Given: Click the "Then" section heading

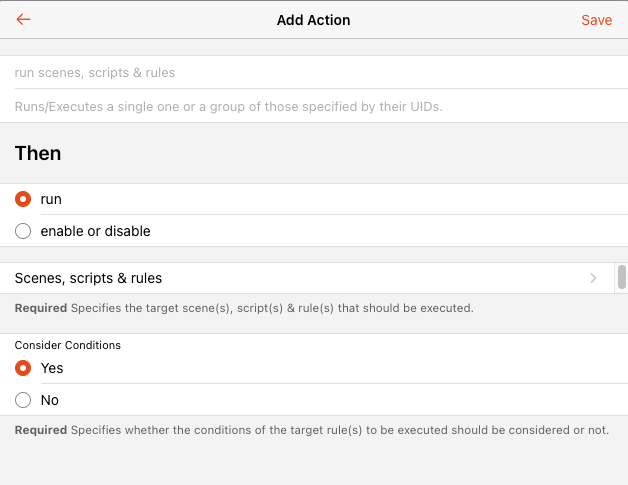Looking at the screenshot, I should [x=38, y=153].
